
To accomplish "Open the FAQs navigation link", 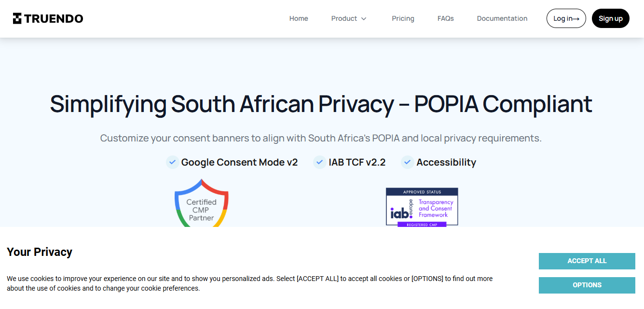I will click(445, 18).
